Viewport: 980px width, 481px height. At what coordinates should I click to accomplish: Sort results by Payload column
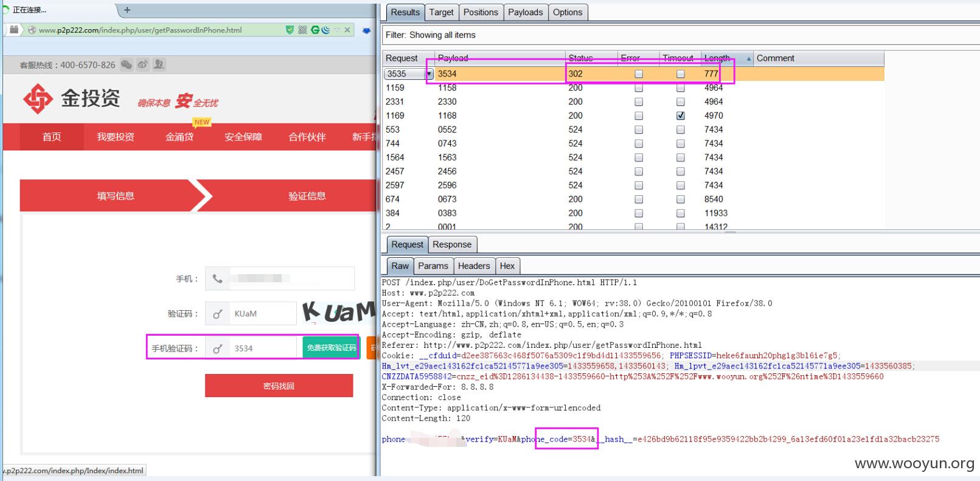(x=500, y=58)
